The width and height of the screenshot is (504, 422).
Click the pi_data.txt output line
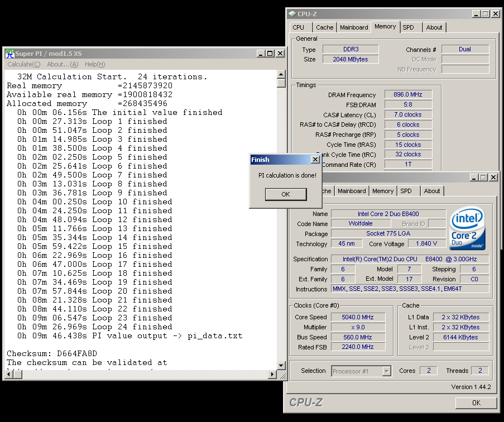click(x=130, y=336)
